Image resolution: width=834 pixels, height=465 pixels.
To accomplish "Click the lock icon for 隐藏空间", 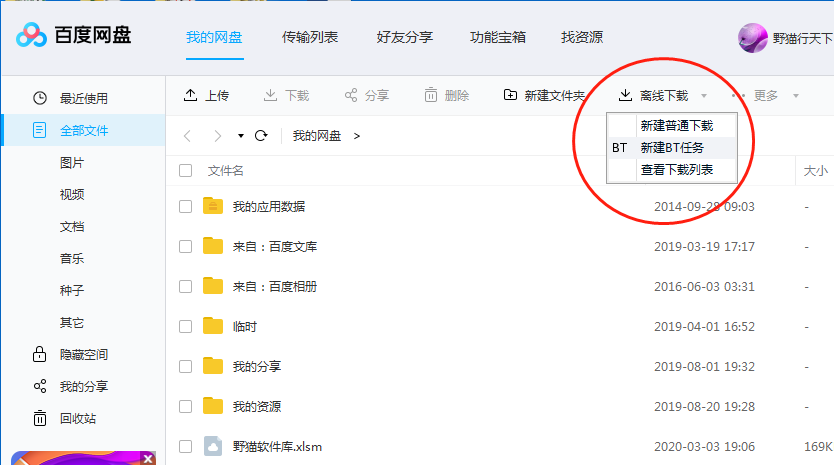I will pyautogui.click(x=39, y=354).
